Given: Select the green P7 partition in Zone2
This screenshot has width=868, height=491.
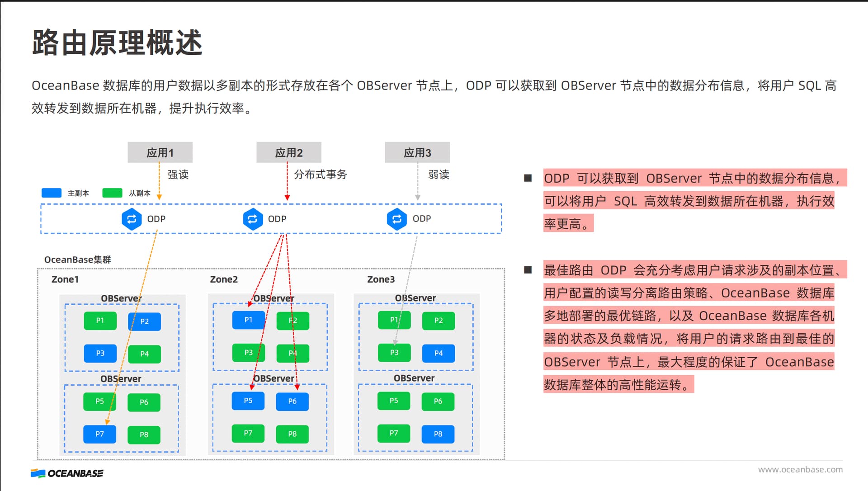Looking at the screenshot, I should click(248, 433).
